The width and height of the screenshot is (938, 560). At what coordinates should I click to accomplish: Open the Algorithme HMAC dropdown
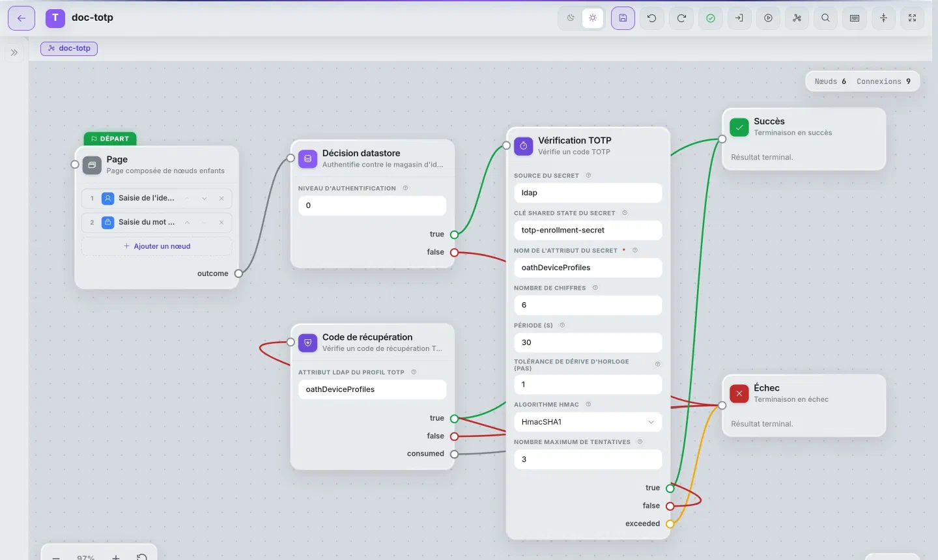click(588, 422)
